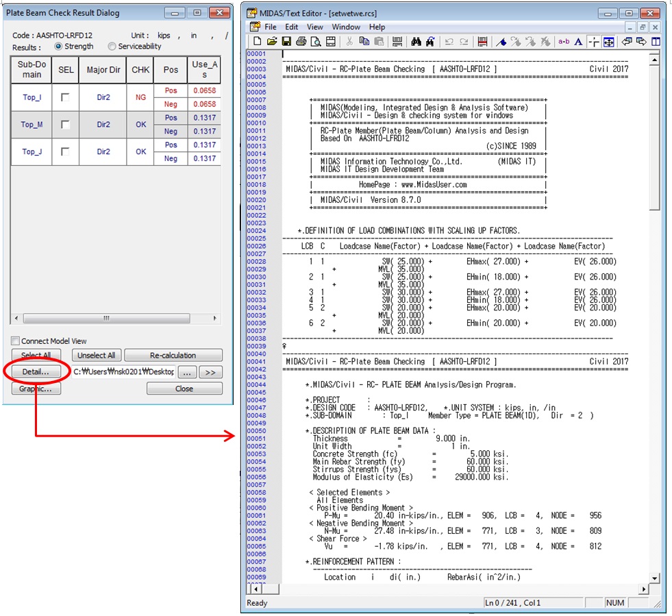Save the file using the floppy disk icon
Image resolution: width=672 pixels, height=616 pixels.
tap(286, 42)
